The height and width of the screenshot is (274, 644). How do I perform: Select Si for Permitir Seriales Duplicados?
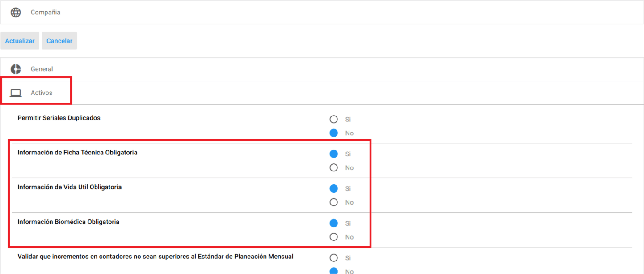click(x=333, y=120)
